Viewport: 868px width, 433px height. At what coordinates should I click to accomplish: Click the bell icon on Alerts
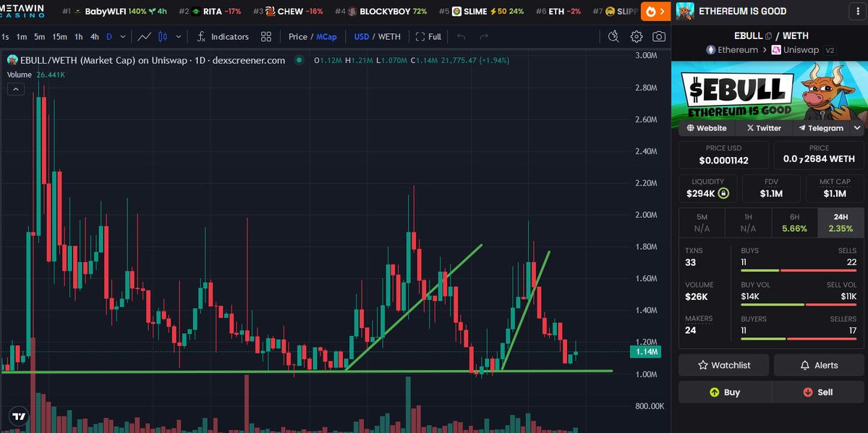tap(804, 366)
